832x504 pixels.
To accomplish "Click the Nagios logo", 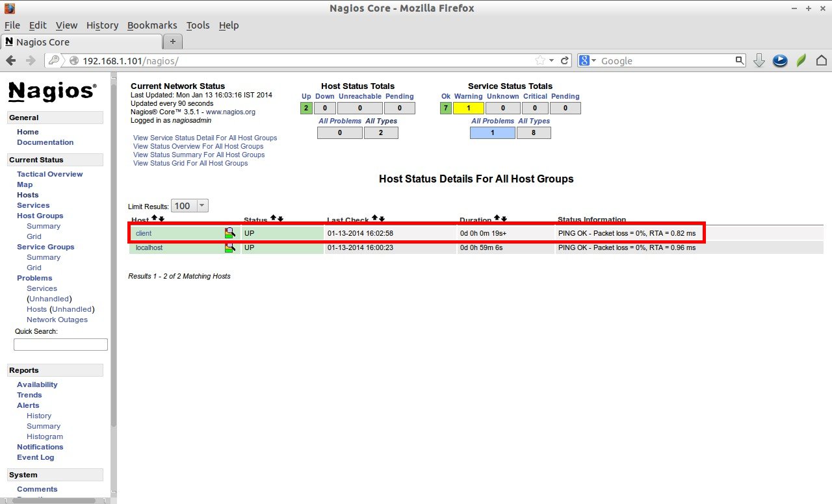I will point(53,92).
